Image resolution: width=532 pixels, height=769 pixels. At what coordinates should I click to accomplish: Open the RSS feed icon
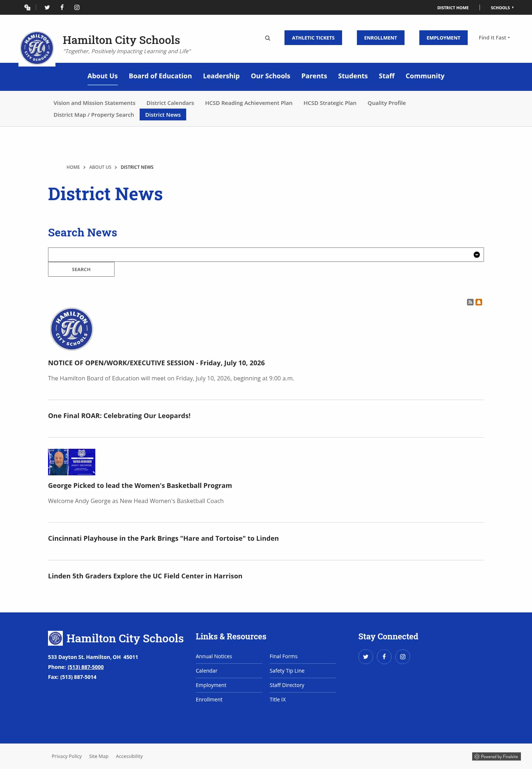(470, 302)
